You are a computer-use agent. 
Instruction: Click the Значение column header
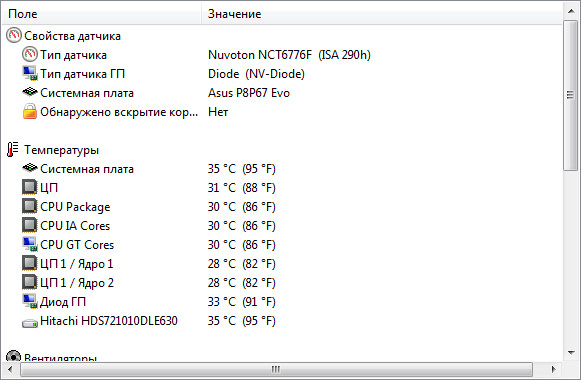(382, 14)
